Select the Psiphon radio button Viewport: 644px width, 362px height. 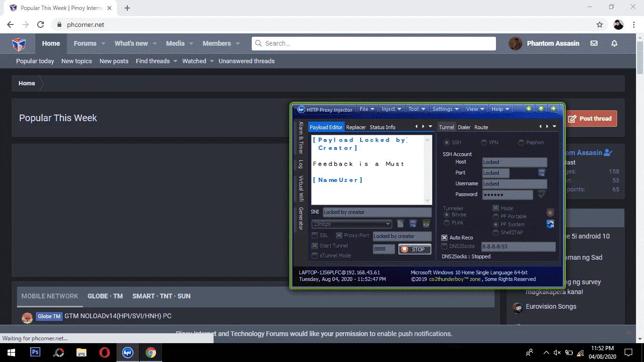(521, 142)
